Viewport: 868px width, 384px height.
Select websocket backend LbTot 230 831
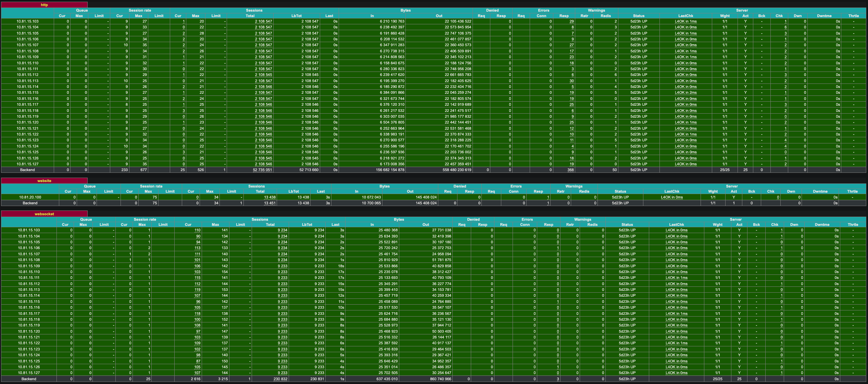317,379
